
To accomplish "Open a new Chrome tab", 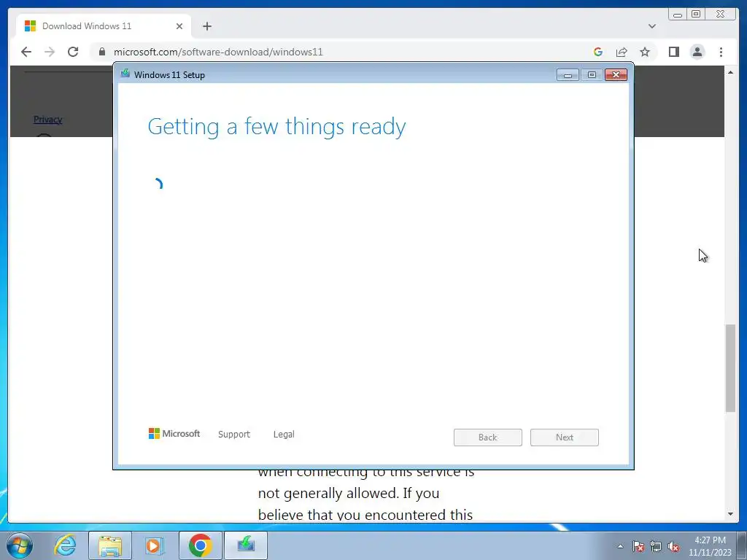I will click(x=206, y=26).
